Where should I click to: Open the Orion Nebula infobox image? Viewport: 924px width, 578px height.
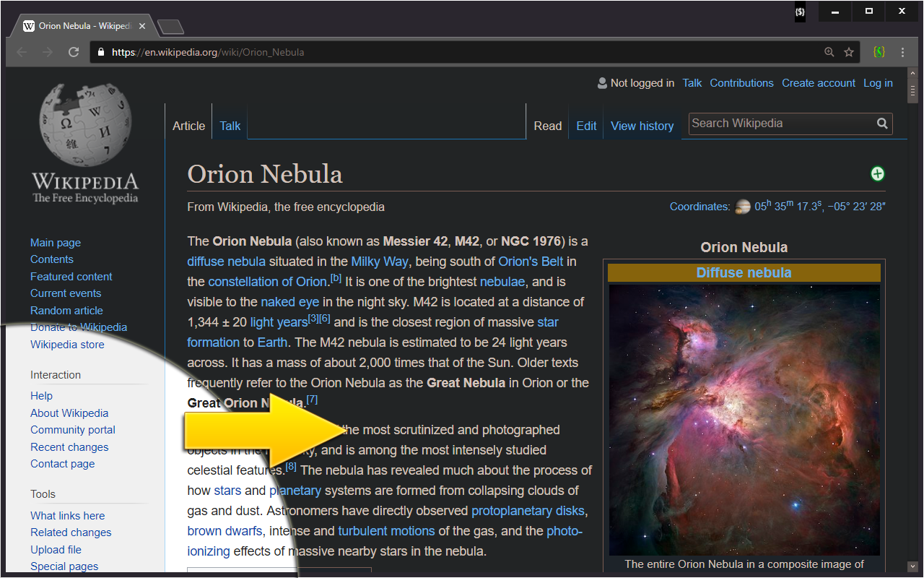(744, 420)
